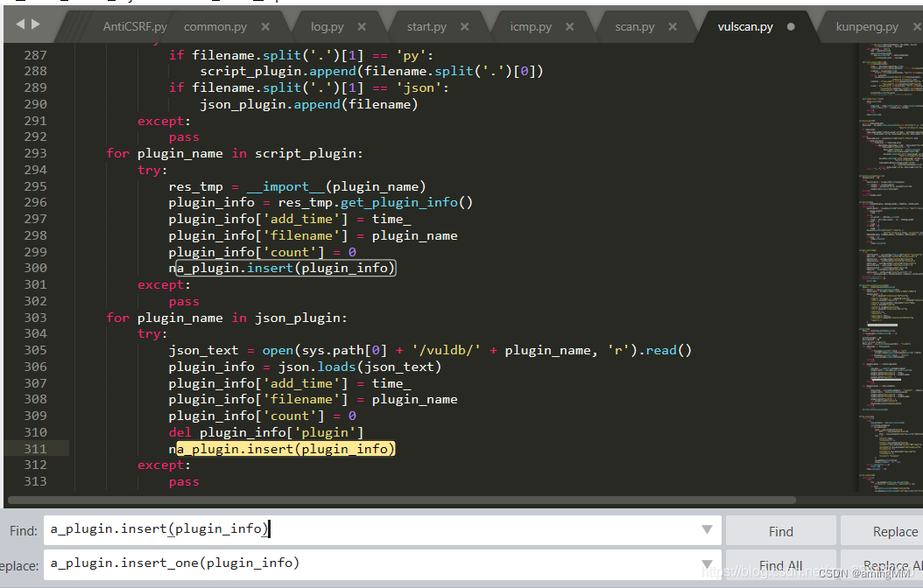Click 'json_plugin.append(filename)' on line 290
The image size is (923, 588).
(308, 105)
